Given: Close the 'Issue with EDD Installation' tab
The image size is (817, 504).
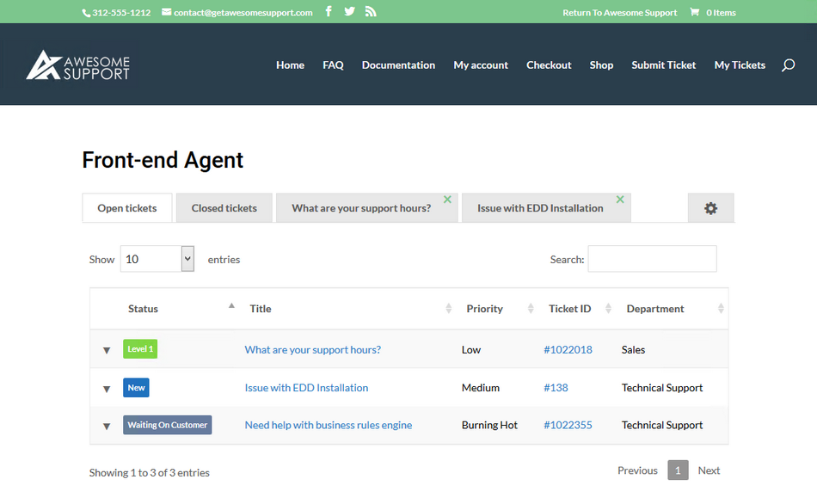Looking at the screenshot, I should coord(620,199).
